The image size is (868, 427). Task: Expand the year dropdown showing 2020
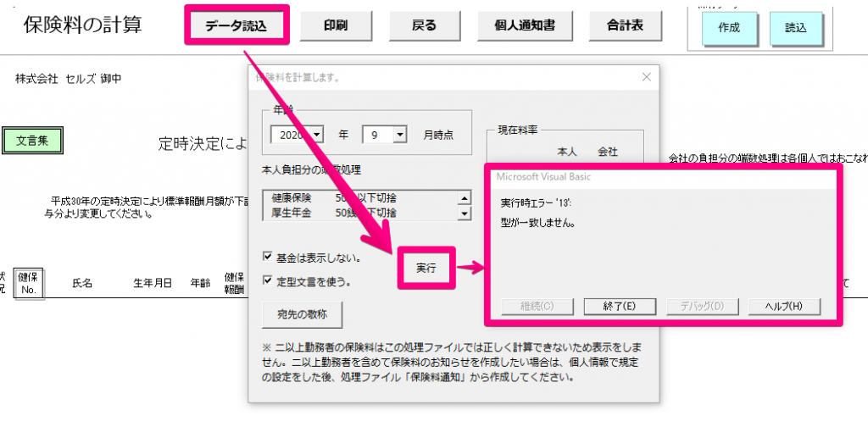[x=317, y=135]
